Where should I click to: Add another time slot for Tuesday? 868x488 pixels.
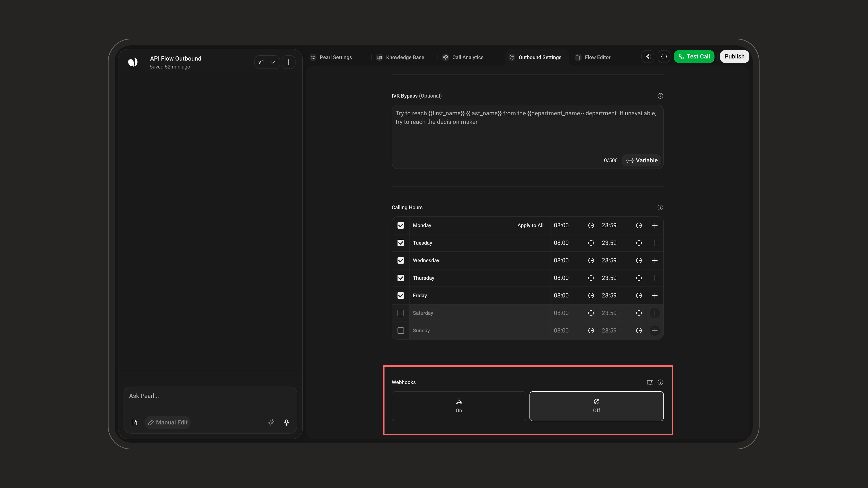[x=654, y=243]
